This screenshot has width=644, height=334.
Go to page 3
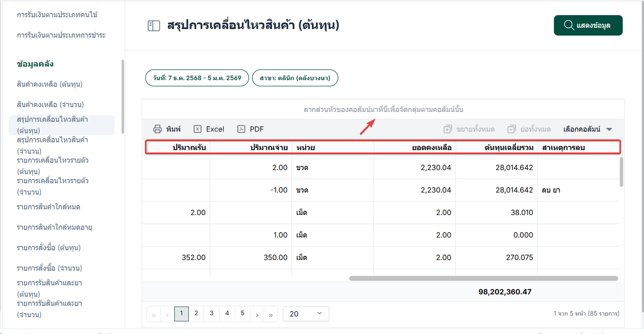212,313
